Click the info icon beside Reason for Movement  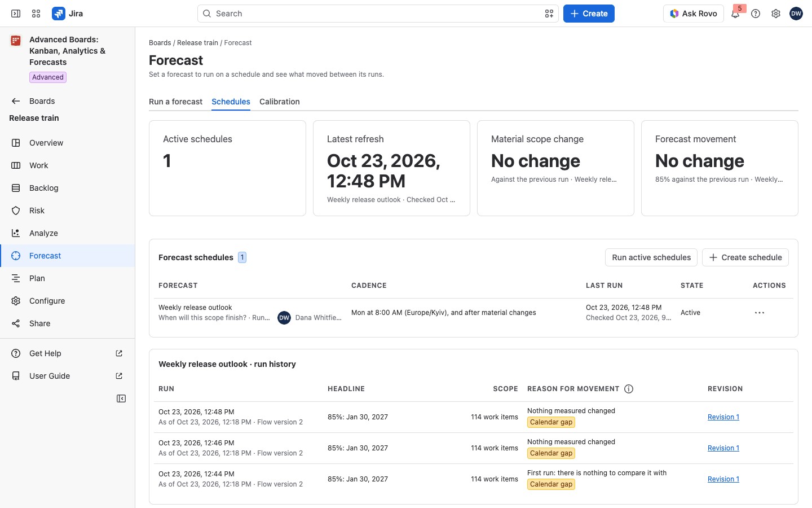629,389
